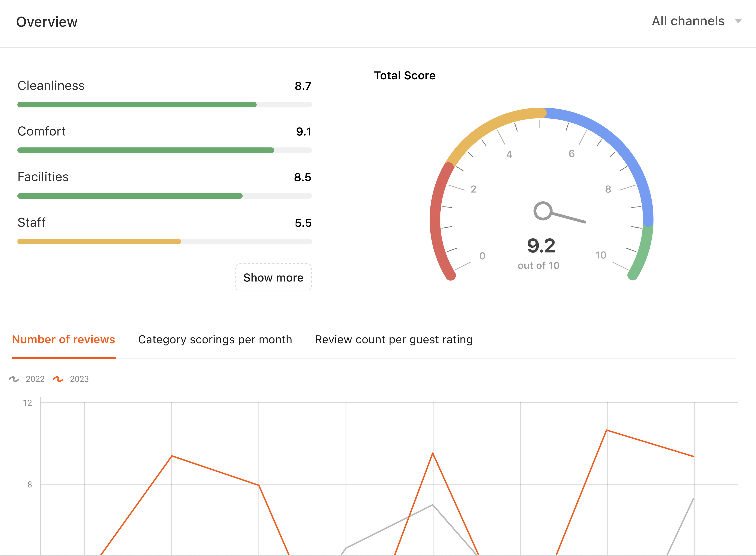Click the Cleanliness green progress bar
The width and height of the screenshot is (756, 556).
pyautogui.click(x=137, y=105)
